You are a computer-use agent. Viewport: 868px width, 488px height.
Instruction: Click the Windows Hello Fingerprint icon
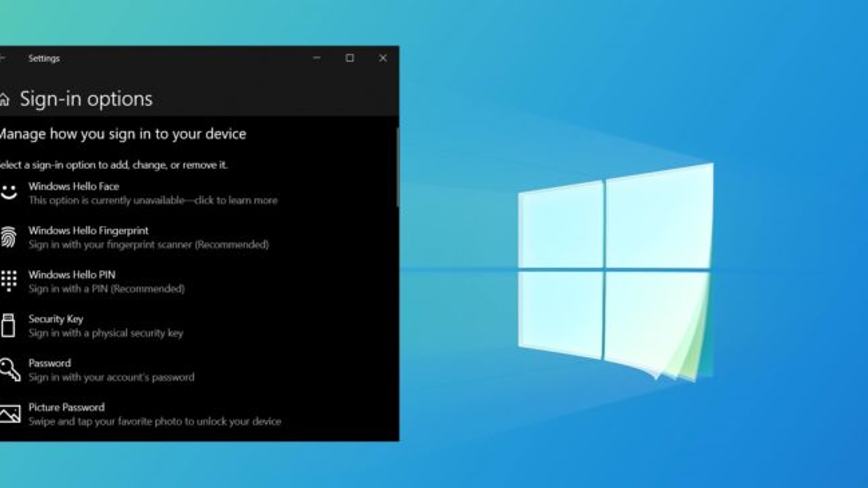click(8, 237)
